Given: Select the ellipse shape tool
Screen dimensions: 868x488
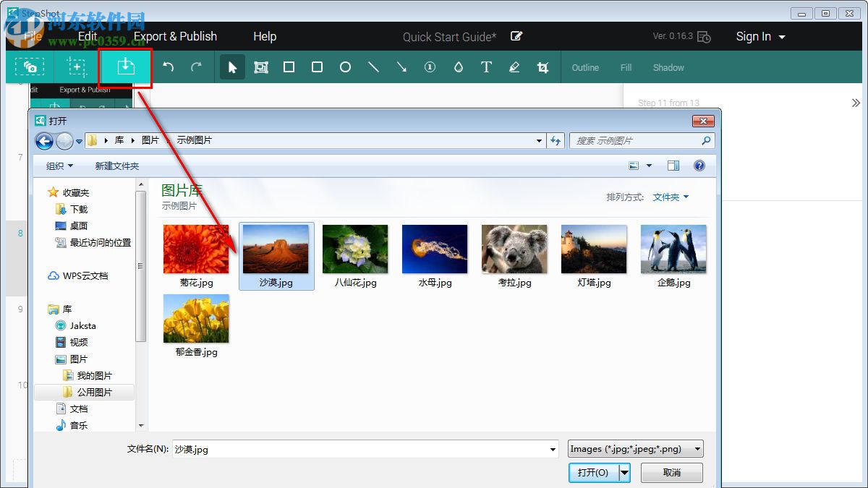Looking at the screenshot, I should 345,67.
